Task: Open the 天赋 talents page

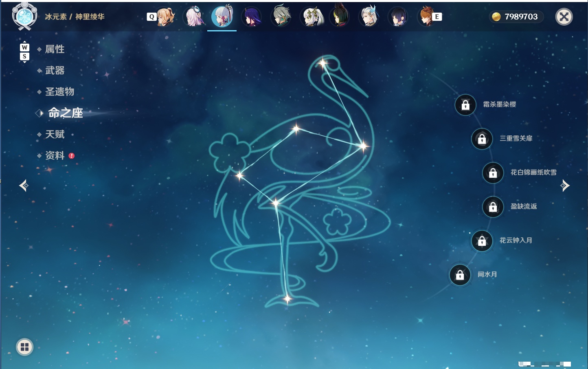Action: [55, 134]
